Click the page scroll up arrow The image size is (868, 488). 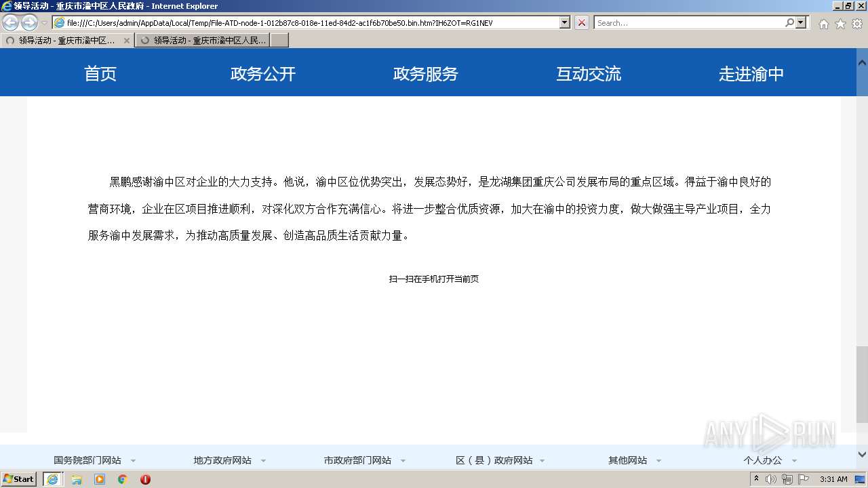coord(862,62)
